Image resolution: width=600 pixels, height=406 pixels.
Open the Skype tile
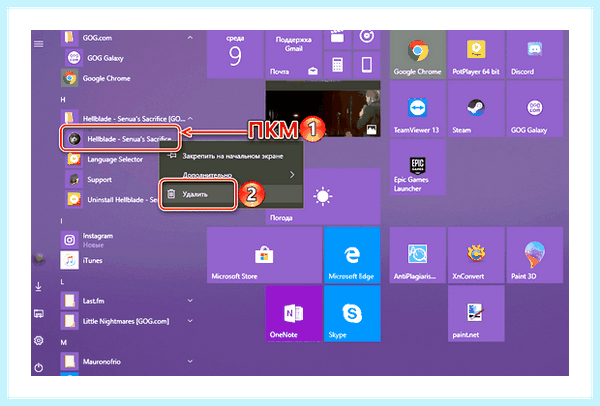click(352, 313)
